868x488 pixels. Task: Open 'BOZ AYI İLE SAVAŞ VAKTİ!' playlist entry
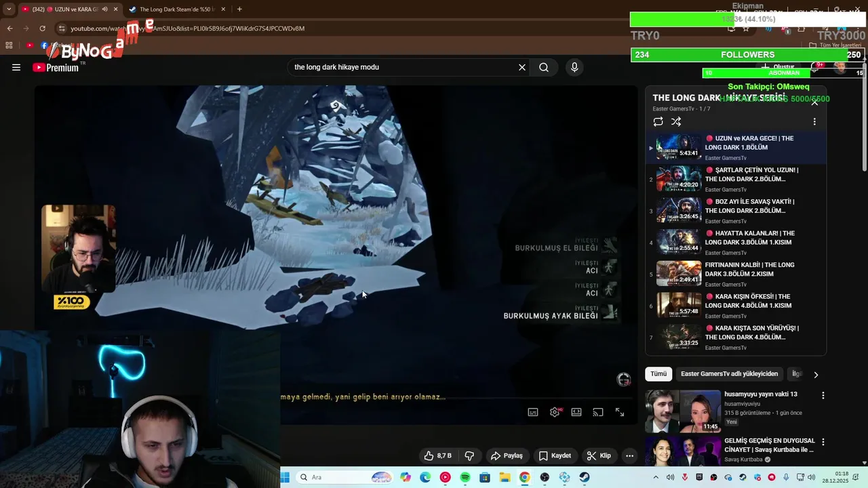click(x=736, y=211)
